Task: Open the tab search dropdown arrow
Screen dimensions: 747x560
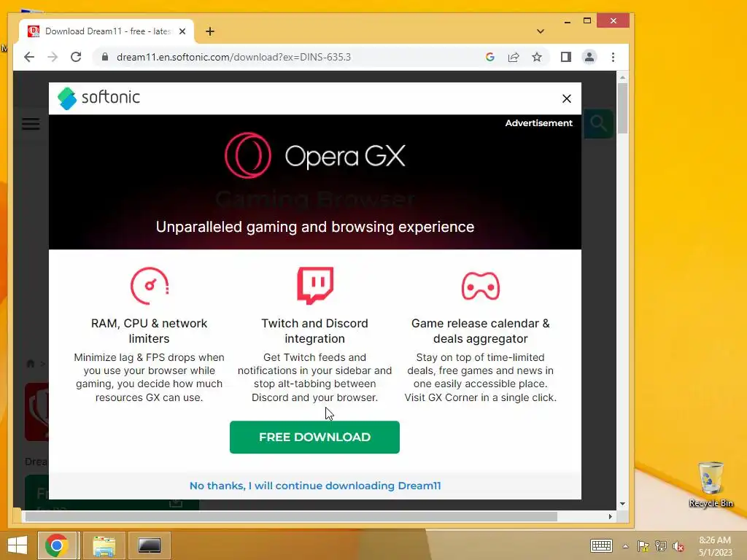Action: coord(541,31)
